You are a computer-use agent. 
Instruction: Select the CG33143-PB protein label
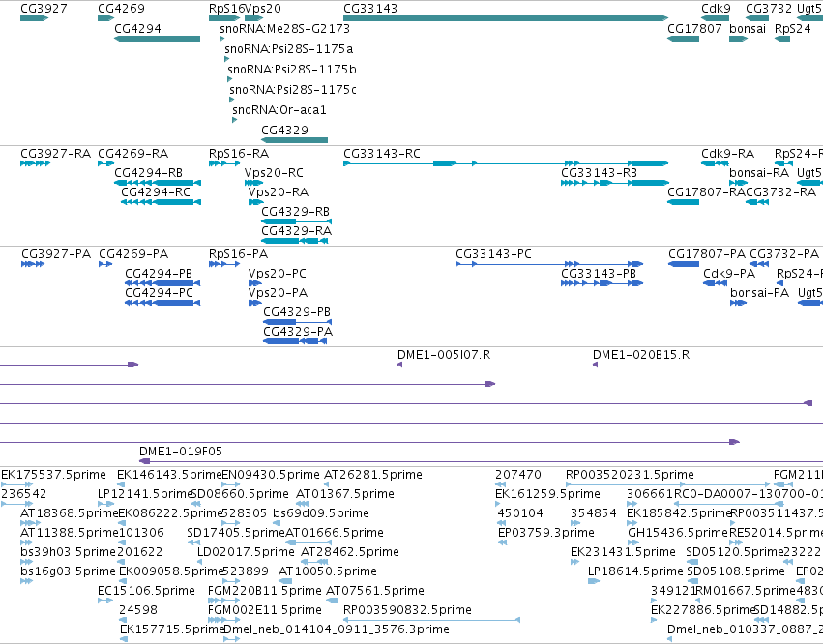(x=599, y=274)
